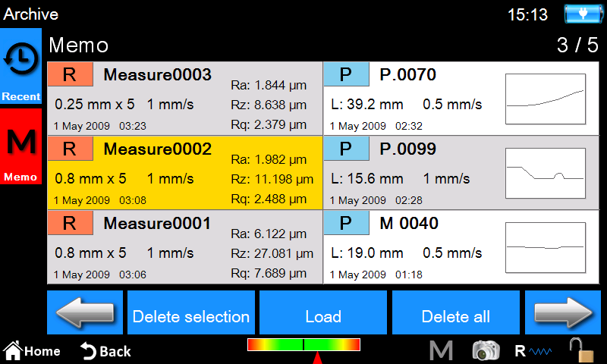Viewport: 607px width, 364px height.
Task: Click the open padlock icon
Action: 581,350
